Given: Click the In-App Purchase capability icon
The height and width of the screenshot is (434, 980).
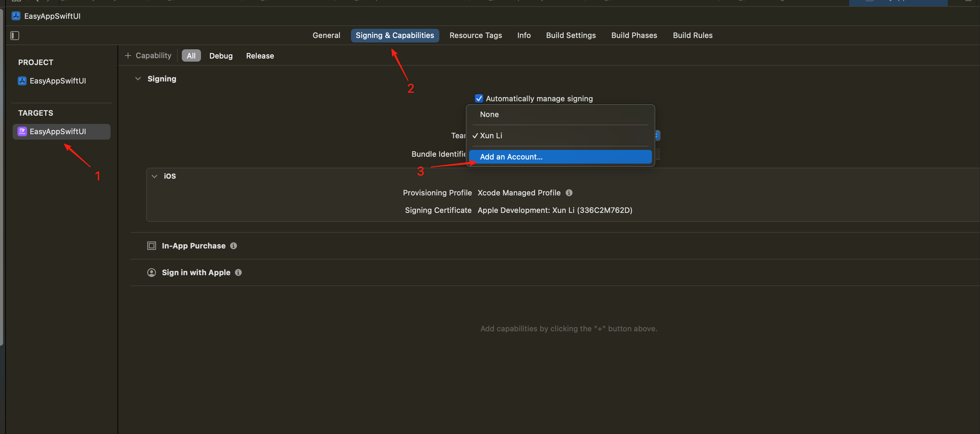Looking at the screenshot, I should 151,246.
